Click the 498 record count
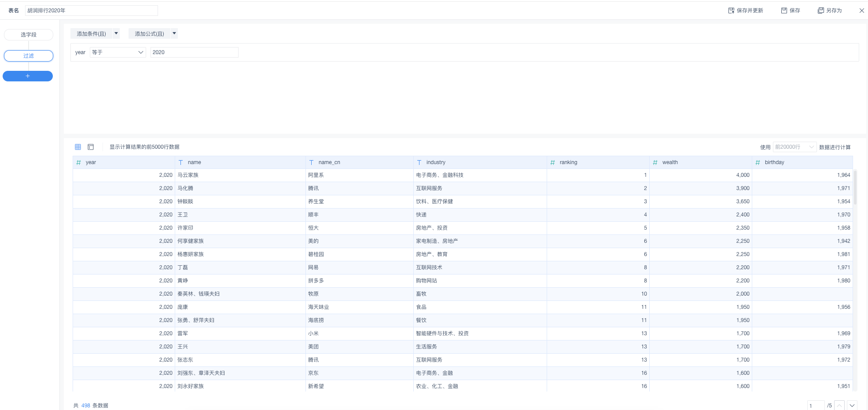 (86, 406)
